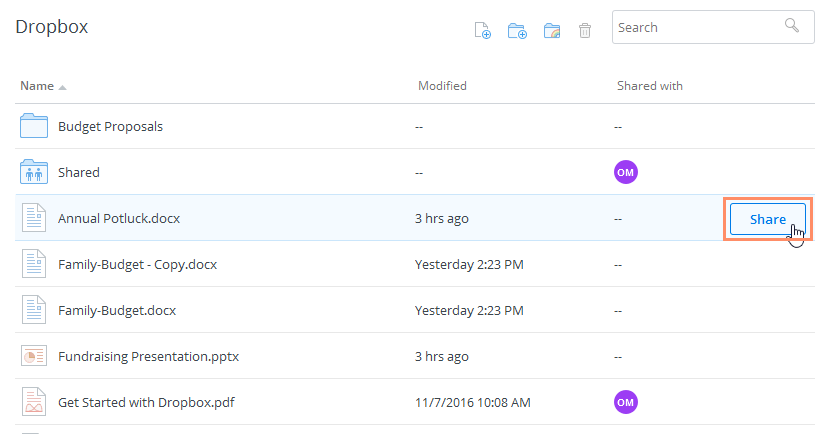Click the magnifying glass search icon

click(792, 26)
